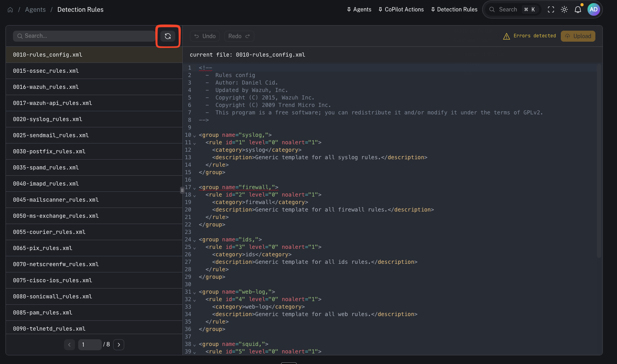Open 0045-mailscanner_rules.xml file

[94, 200]
